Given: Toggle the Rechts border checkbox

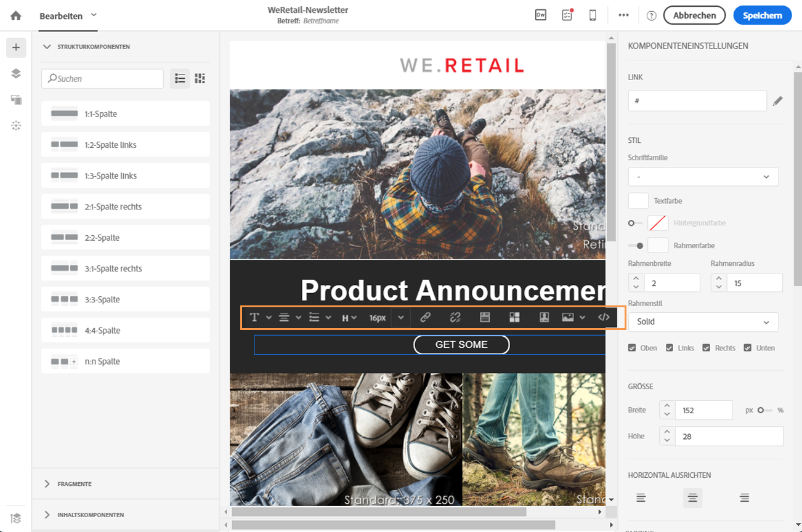Looking at the screenshot, I should [x=707, y=348].
